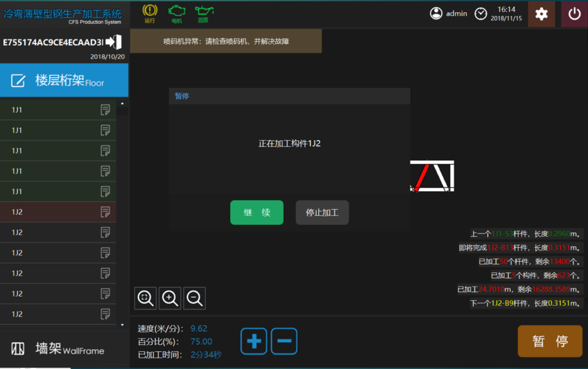Increase speed with the plus button
Screen dimensions: 588x369
tap(254, 341)
